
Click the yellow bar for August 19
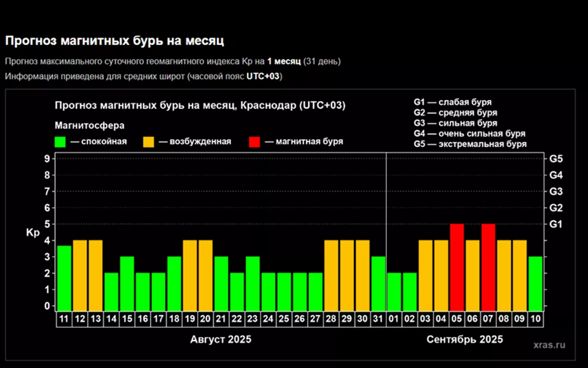click(x=190, y=275)
